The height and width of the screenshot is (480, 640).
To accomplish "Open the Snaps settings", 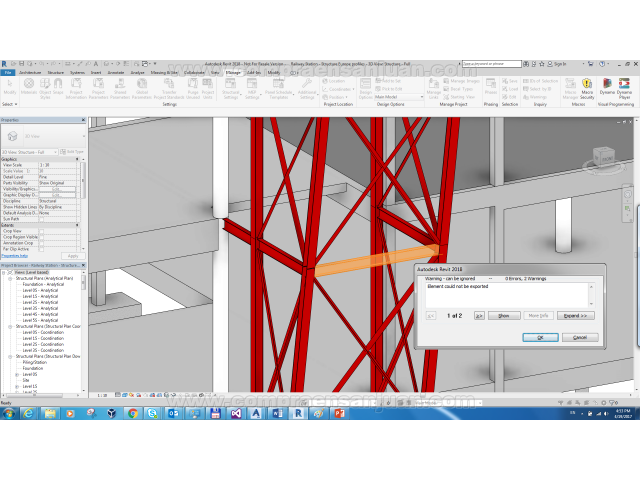I will tap(58, 87).
